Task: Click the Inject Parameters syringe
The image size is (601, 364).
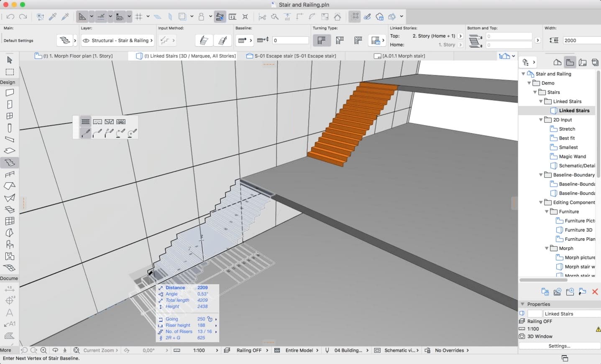Action: (x=65, y=17)
